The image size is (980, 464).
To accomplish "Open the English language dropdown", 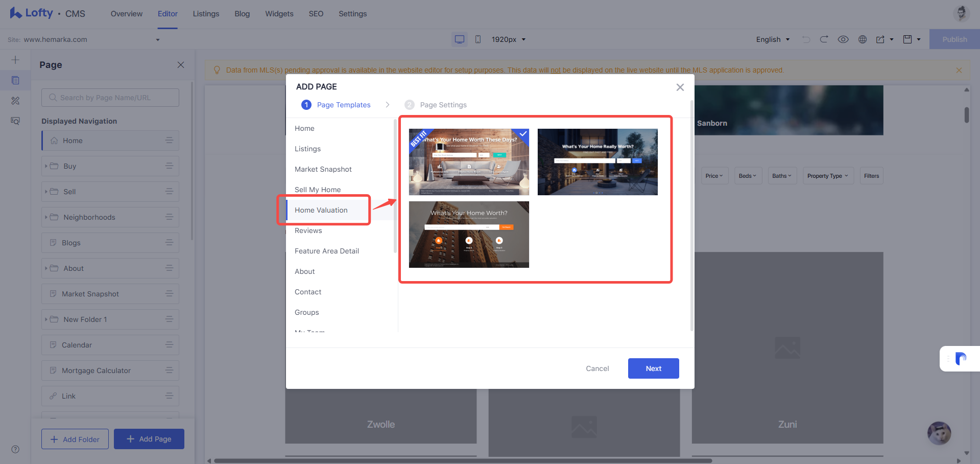I will [x=773, y=39].
